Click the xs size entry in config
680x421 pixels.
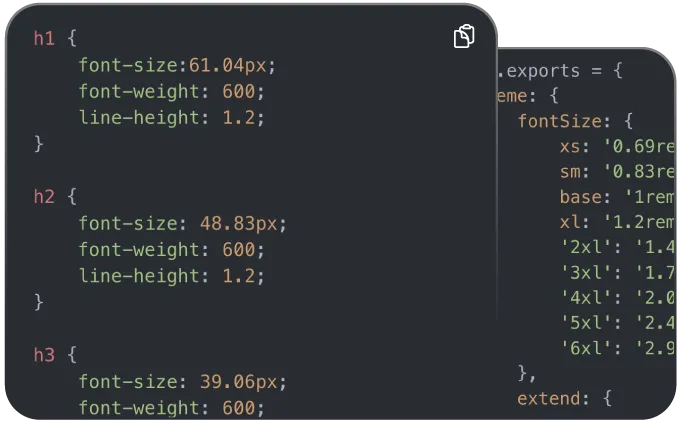617,147
